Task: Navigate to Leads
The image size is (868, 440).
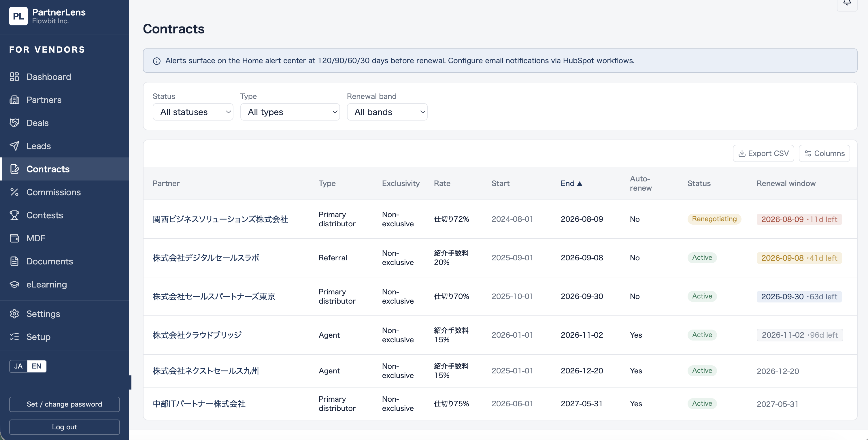Action: 65,146
